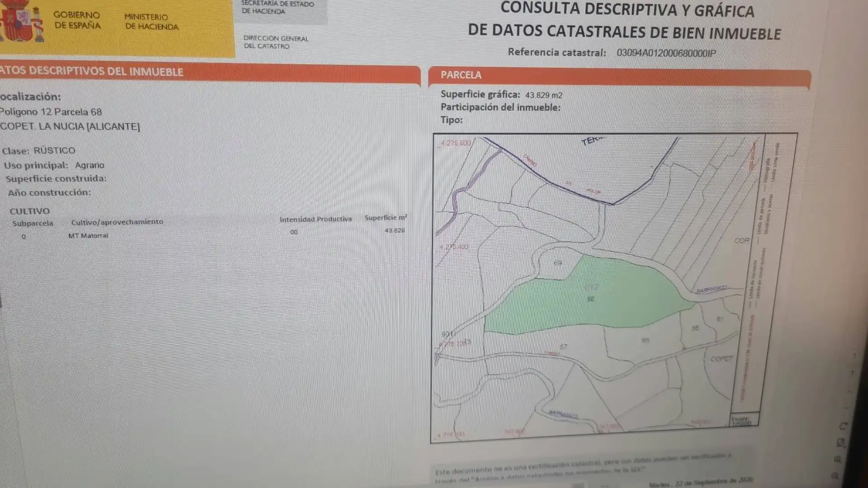Screen dimensions: 868x488
Task: Click the 'Cultivo/aprovechamiento' column header
Action: [117, 222]
